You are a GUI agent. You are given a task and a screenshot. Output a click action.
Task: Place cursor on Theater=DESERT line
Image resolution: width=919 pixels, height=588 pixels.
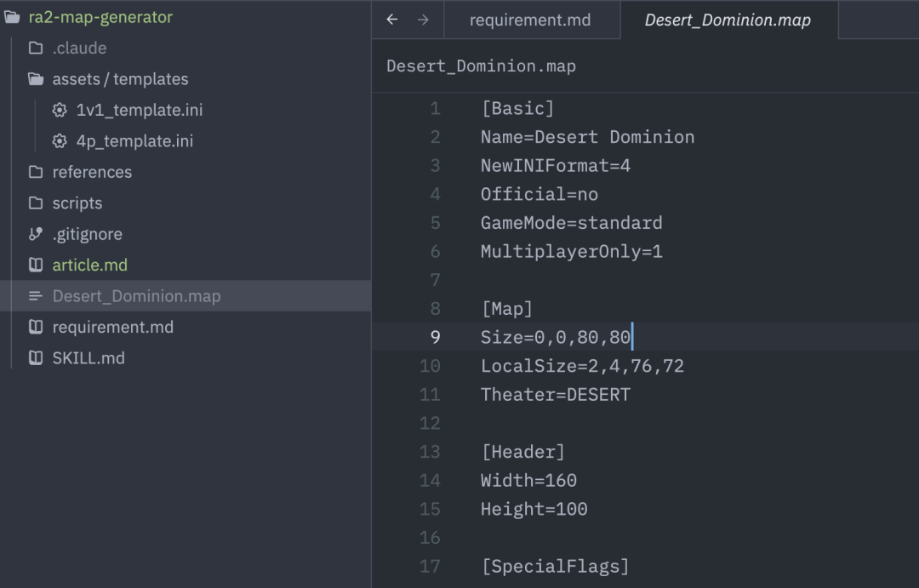pos(555,395)
